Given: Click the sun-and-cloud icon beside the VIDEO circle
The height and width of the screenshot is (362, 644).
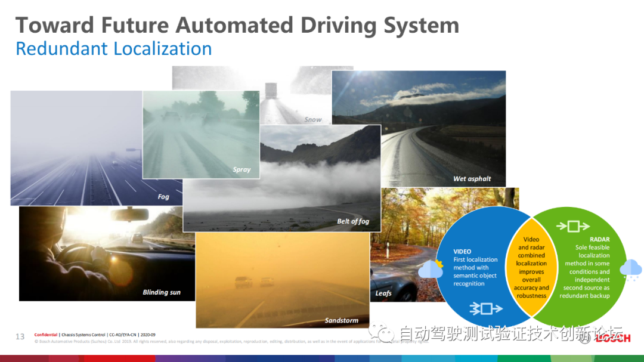Looking at the screenshot, I should [431, 269].
